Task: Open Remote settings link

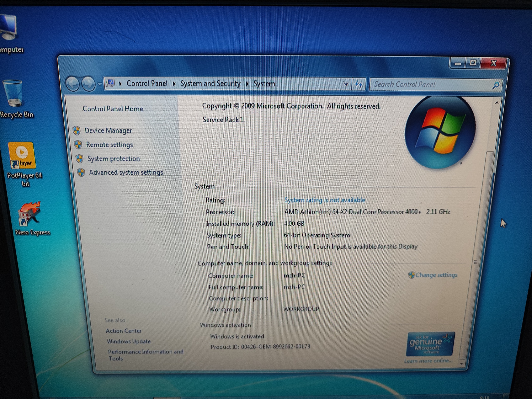Action: (110, 145)
